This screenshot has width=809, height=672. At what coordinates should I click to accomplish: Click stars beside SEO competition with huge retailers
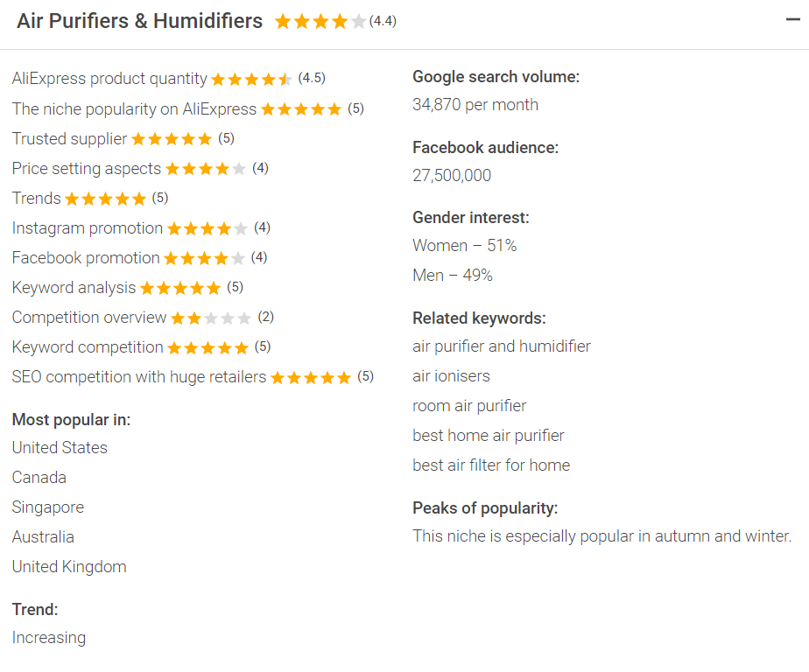point(311,377)
